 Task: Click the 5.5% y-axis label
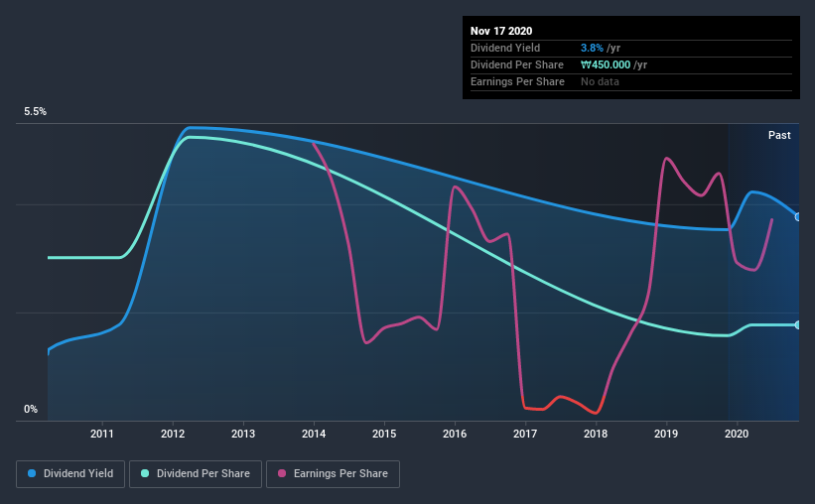point(35,112)
